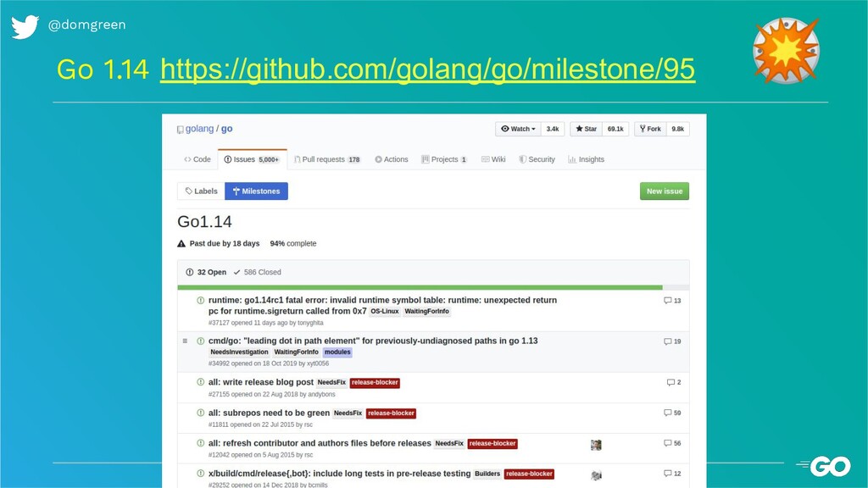868x488 pixels.
Task: Click the Builders label
Action: click(x=487, y=474)
